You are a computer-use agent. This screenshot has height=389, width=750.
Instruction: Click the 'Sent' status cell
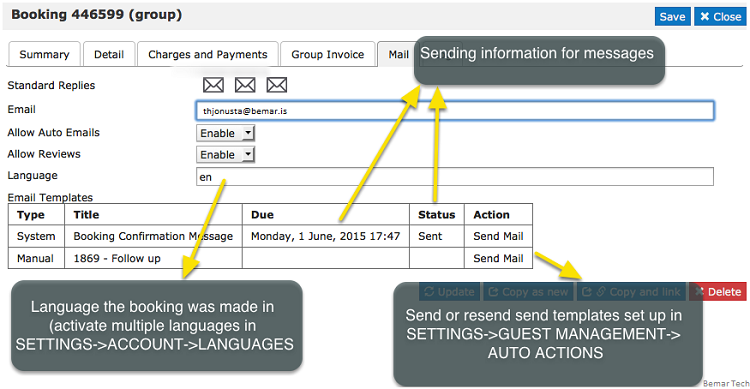tap(437, 236)
